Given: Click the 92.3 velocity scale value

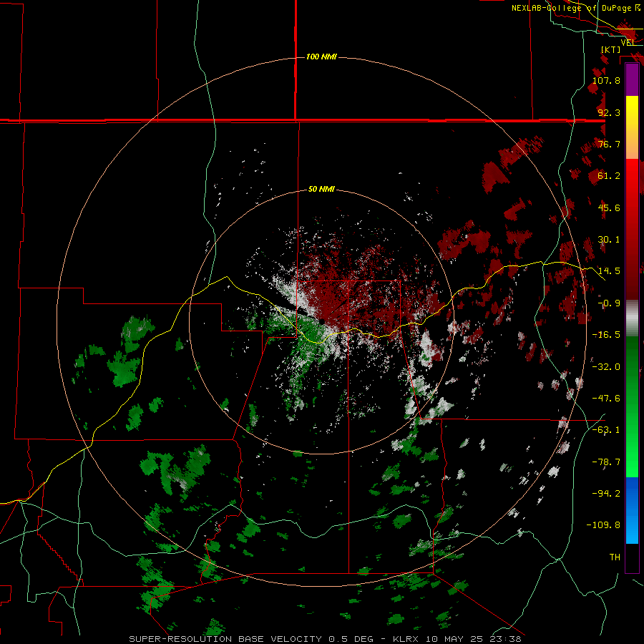Looking at the screenshot, I should click(609, 112).
